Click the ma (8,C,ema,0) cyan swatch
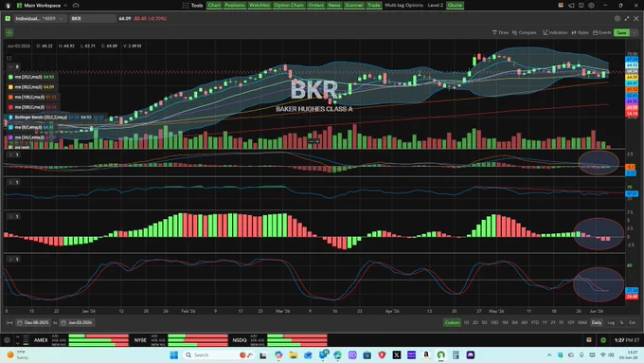 click(x=10, y=127)
